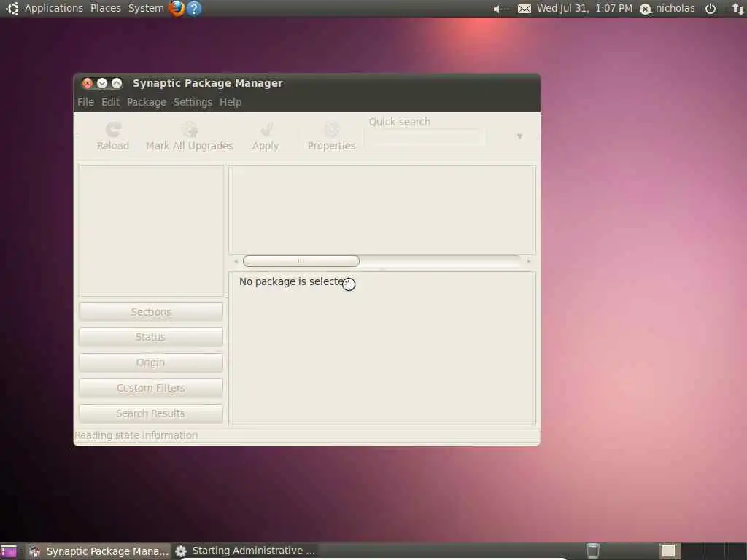Click the scrollbar right arrow
The width and height of the screenshot is (747, 560).
529,261
